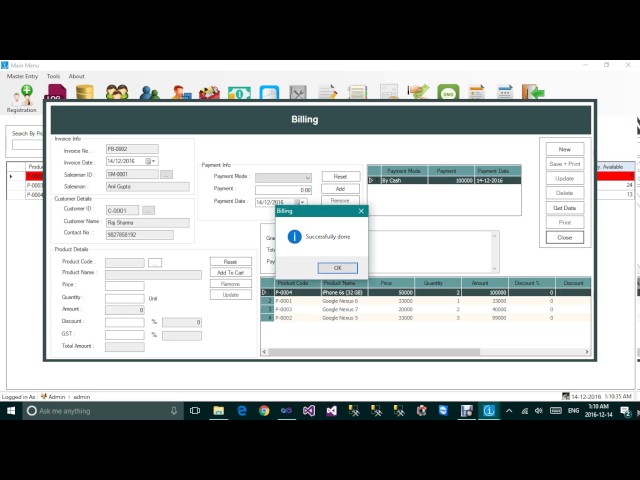Screen dimensions: 640x480
Task: Click the document with pencil icon
Action: point(328,92)
